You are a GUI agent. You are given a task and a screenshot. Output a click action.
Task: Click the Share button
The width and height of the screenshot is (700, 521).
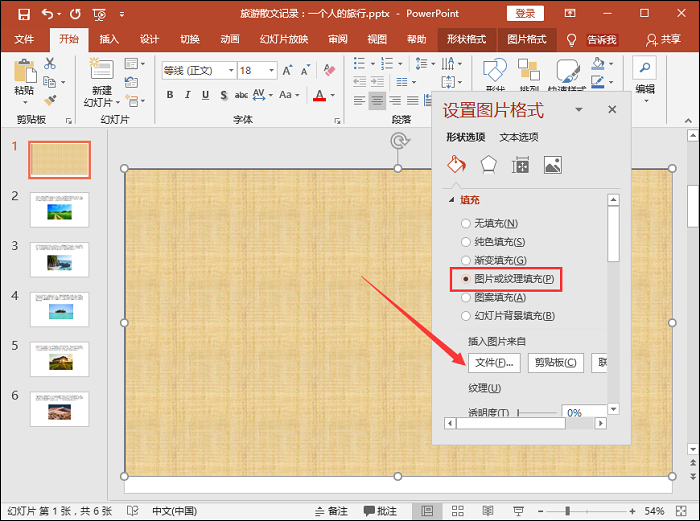point(663,40)
